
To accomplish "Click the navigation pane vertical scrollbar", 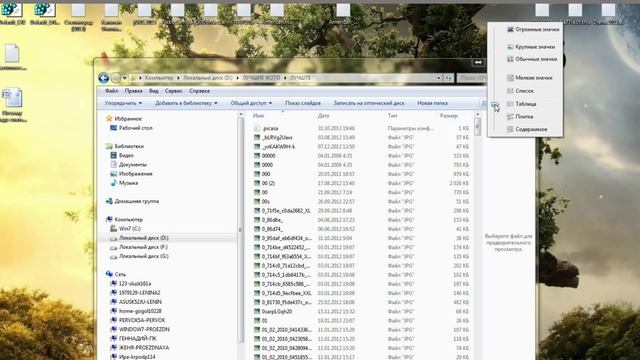I will (x=240, y=230).
